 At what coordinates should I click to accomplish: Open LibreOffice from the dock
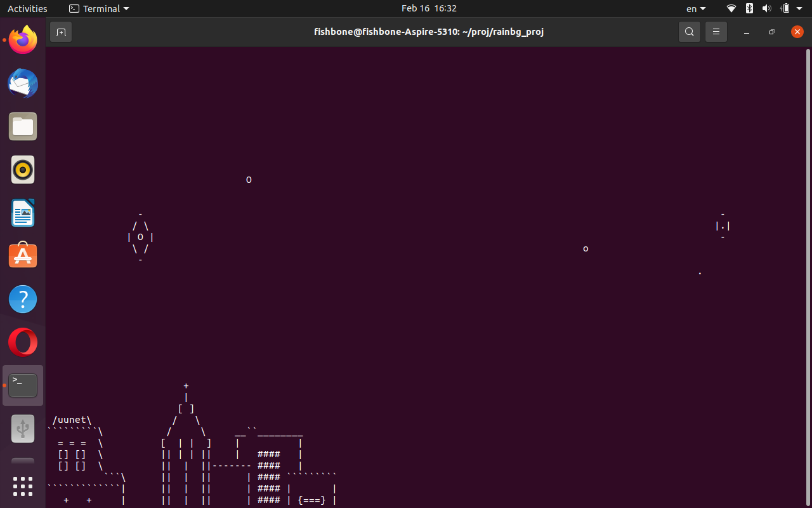click(23, 213)
